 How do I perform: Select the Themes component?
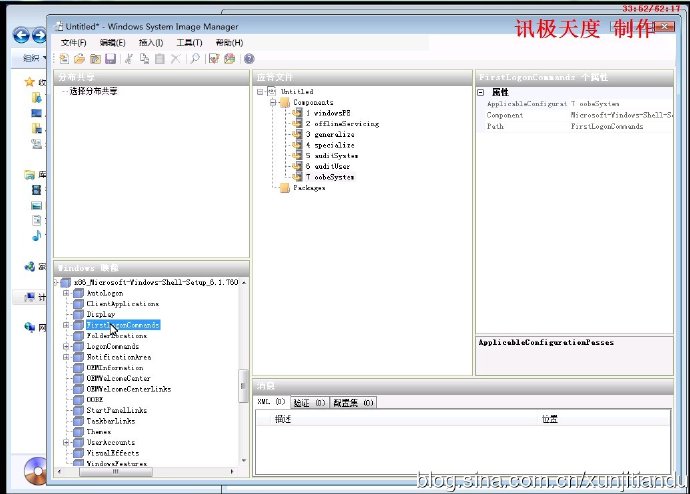(99, 432)
